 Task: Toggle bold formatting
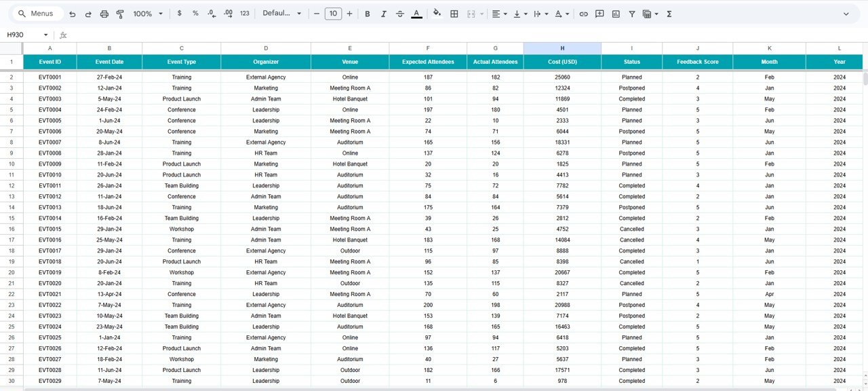pyautogui.click(x=368, y=14)
